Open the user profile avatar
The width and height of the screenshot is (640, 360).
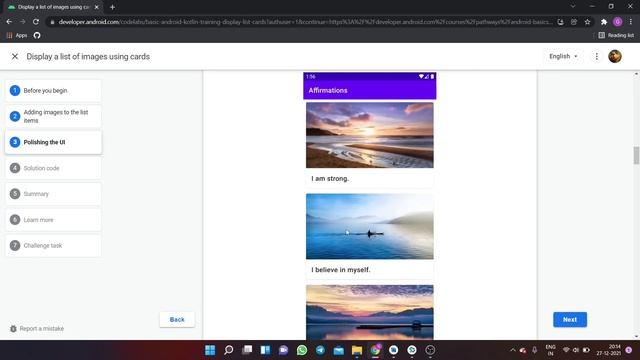pos(615,56)
